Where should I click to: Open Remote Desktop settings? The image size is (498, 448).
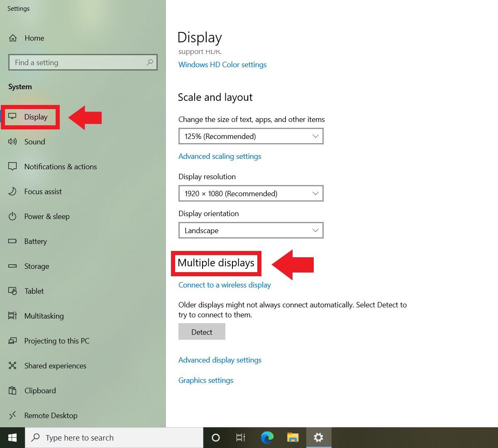pyautogui.click(x=51, y=415)
